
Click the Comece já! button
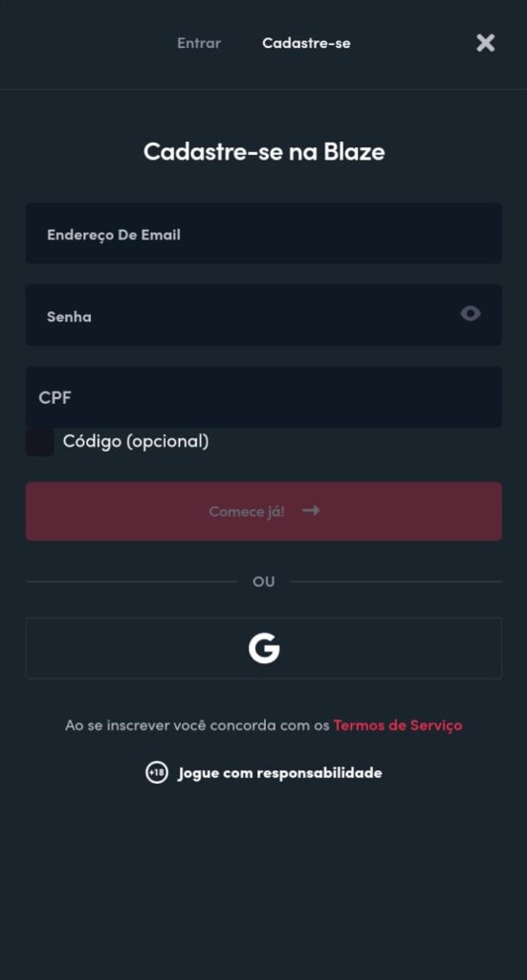click(264, 511)
